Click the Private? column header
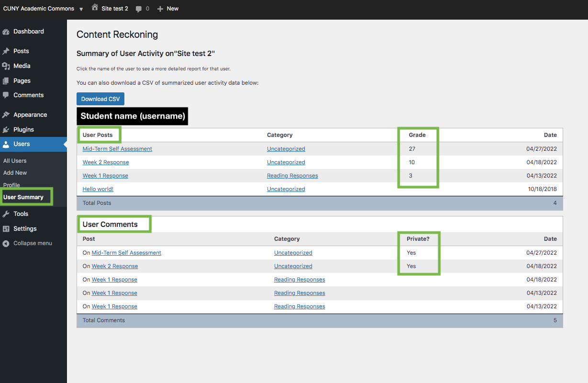The width and height of the screenshot is (588, 383). [x=418, y=239]
